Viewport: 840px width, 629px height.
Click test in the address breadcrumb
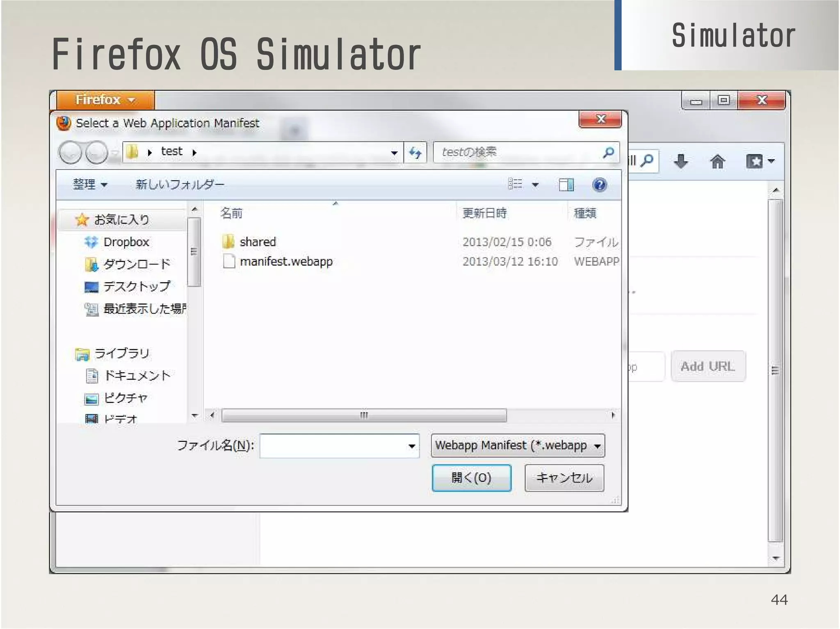pyautogui.click(x=171, y=151)
